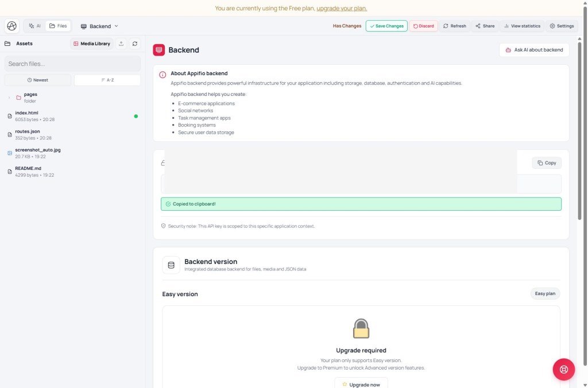Screen dimensions: 588x388
Task: Click the routes.json file name
Action: 28,131
